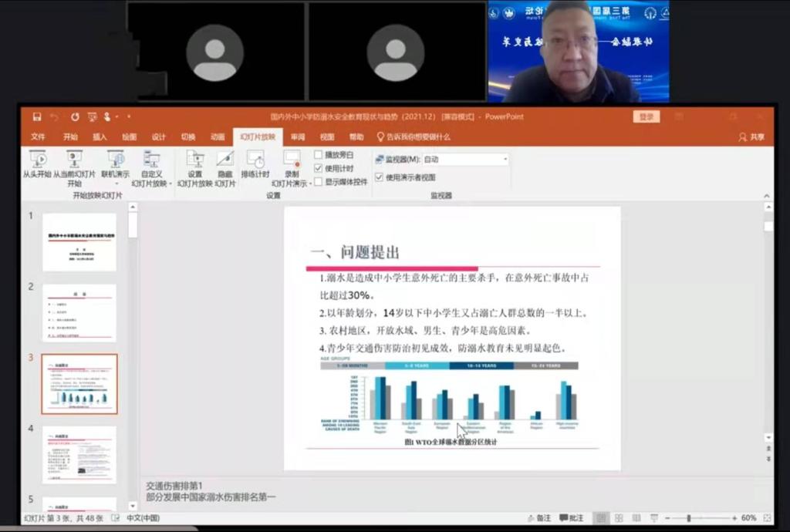Open the 审阅 ribbon tab
Image resolution: width=790 pixels, height=532 pixels.
pos(298,137)
